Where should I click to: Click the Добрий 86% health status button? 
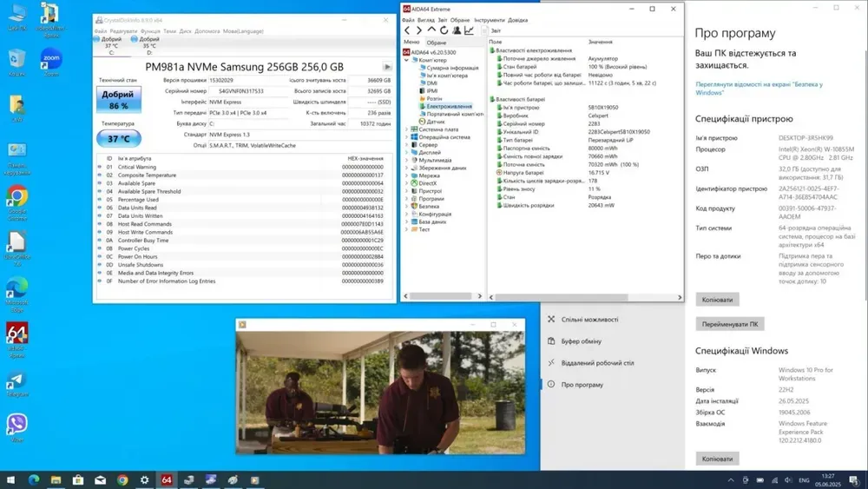[118, 100]
